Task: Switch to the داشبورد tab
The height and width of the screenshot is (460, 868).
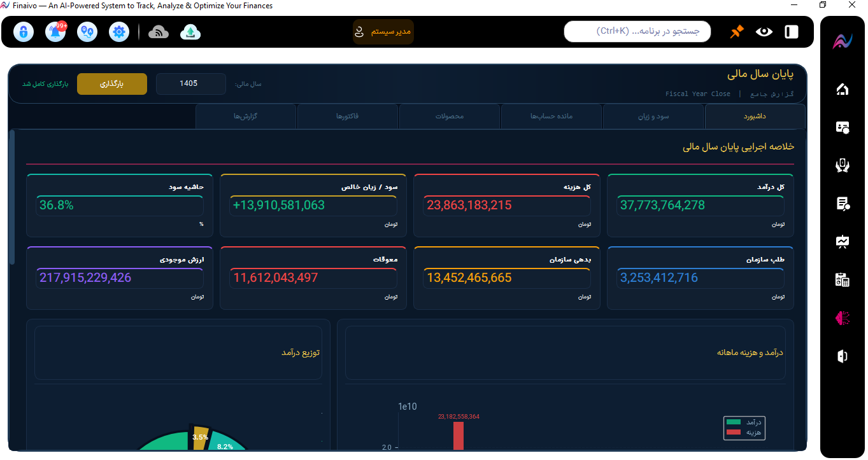Action: 755,116
